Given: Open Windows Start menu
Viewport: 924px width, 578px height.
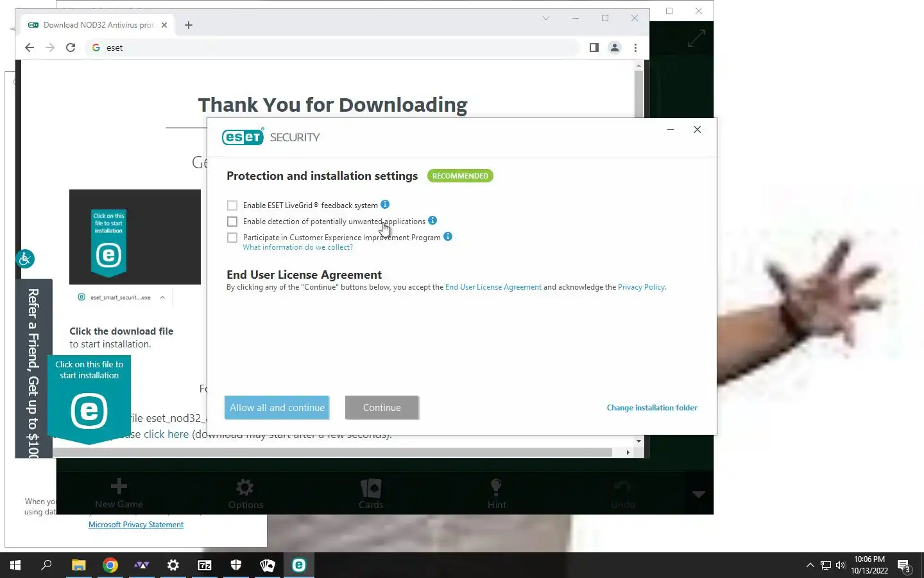Looking at the screenshot, I should [x=15, y=565].
